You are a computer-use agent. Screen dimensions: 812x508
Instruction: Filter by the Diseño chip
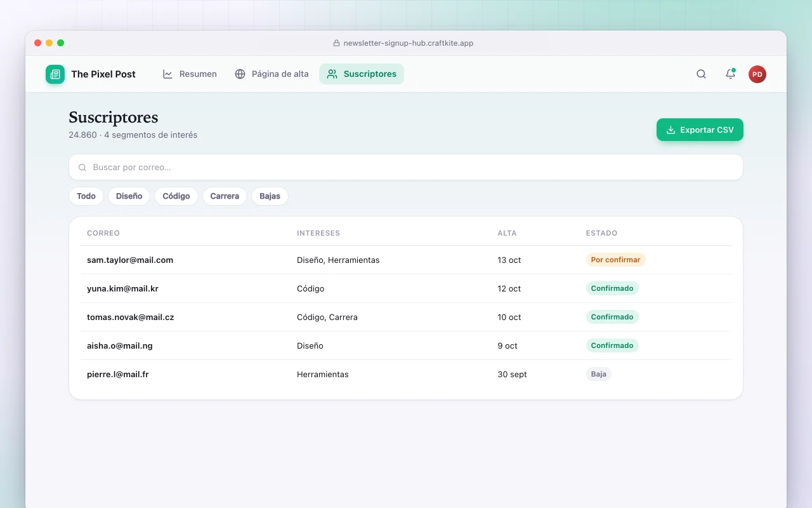pyautogui.click(x=129, y=196)
